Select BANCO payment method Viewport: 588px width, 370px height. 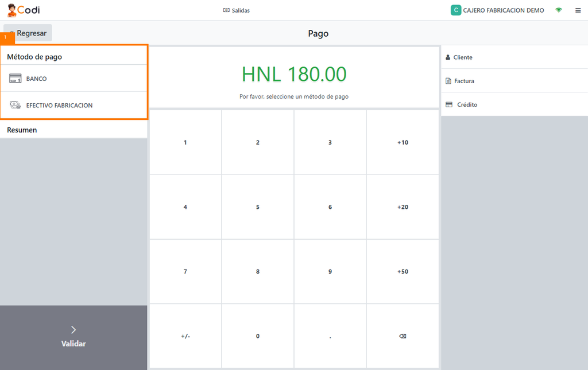coord(73,78)
